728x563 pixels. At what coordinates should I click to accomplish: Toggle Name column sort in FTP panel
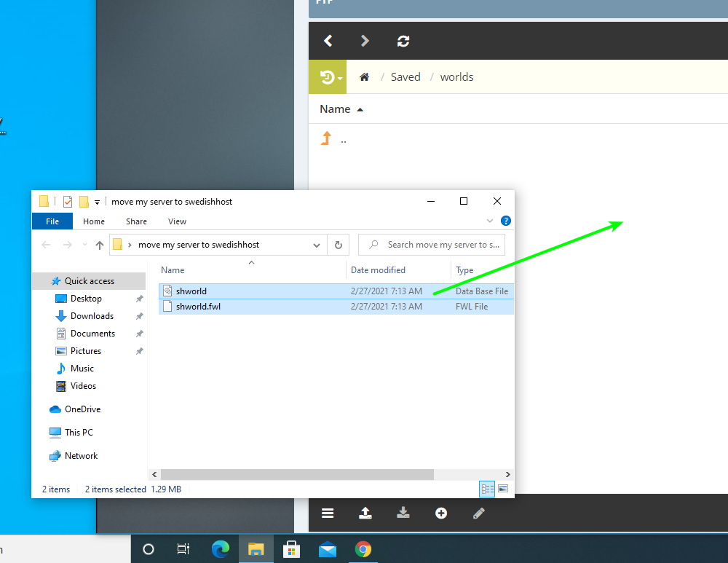[341, 109]
